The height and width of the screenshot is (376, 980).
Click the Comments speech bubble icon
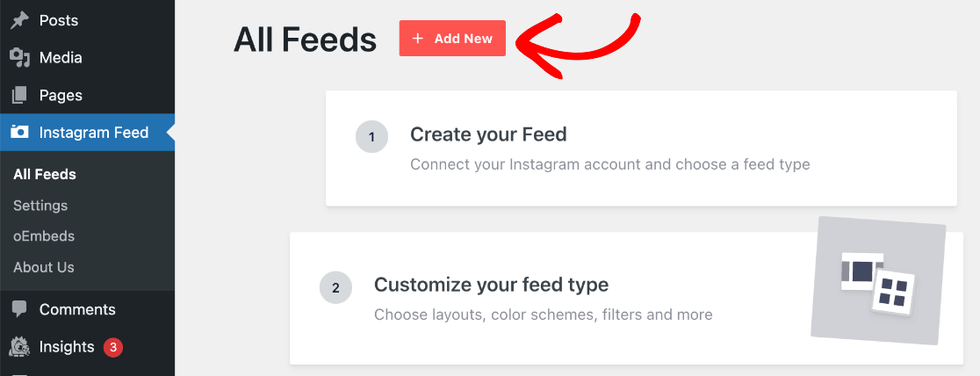coord(19,309)
